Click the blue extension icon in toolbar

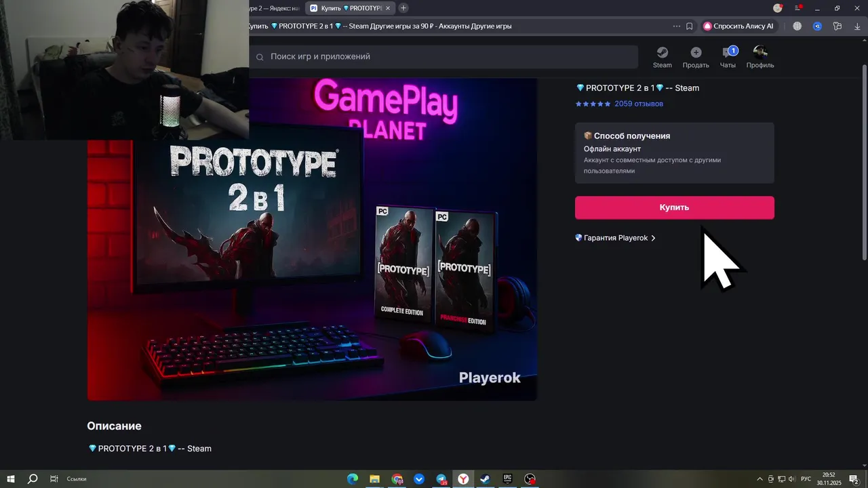(818, 26)
